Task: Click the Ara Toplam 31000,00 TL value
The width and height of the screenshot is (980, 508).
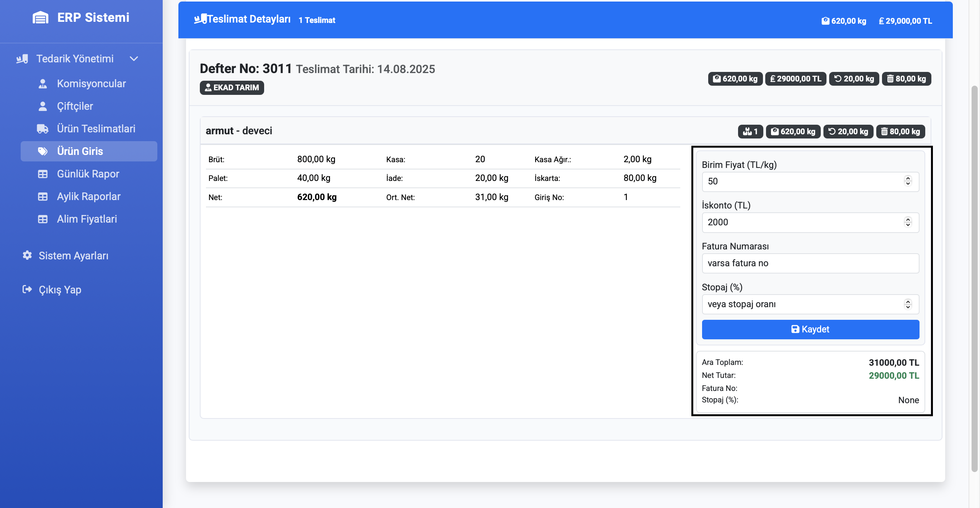Action: coord(894,363)
